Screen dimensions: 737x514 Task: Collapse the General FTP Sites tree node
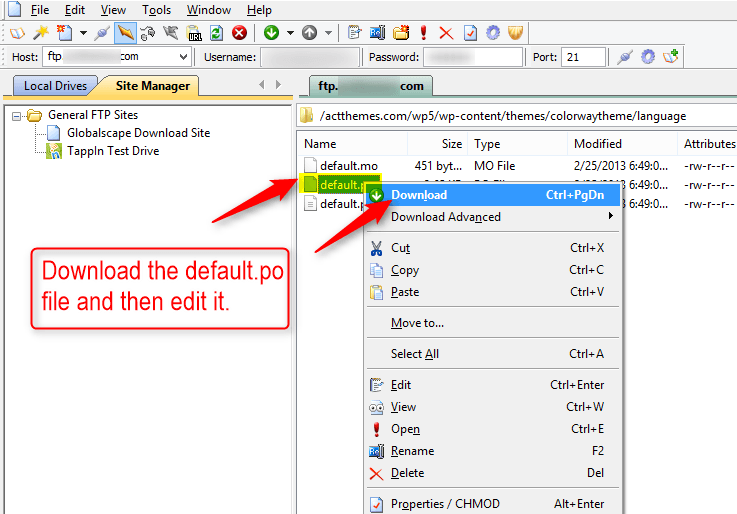point(16,116)
